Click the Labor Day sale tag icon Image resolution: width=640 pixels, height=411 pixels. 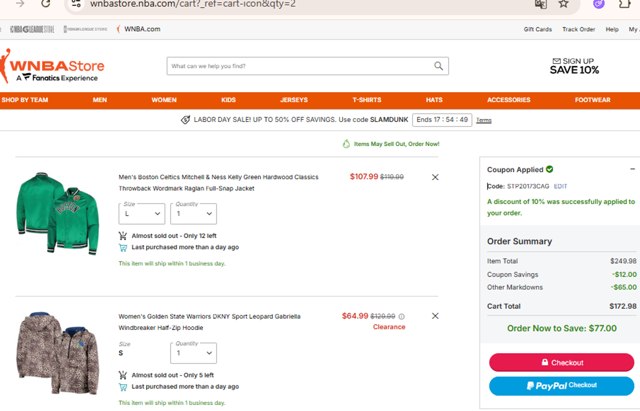185,120
